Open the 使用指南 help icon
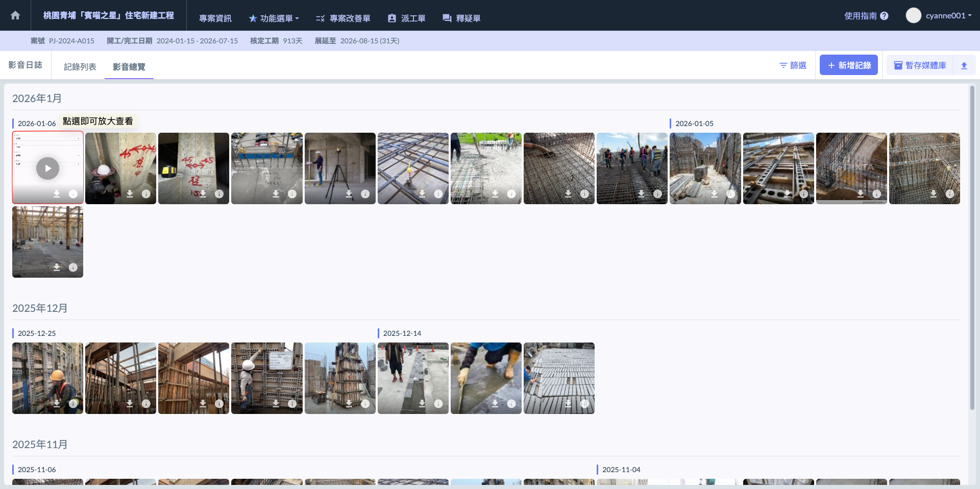Screen dimensions: 980x489 coord(884,16)
